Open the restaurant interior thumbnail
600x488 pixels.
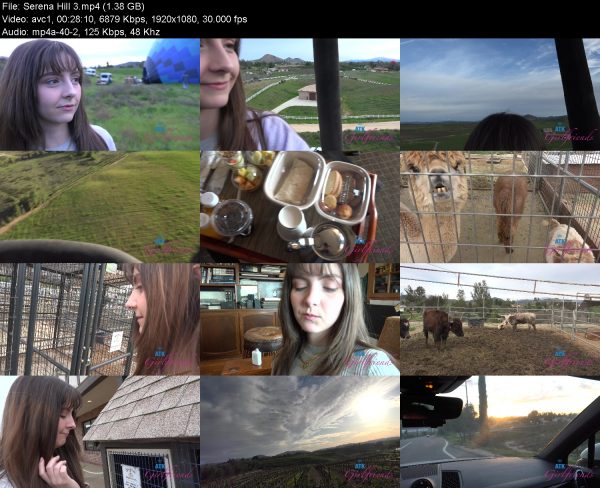tap(300, 320)
